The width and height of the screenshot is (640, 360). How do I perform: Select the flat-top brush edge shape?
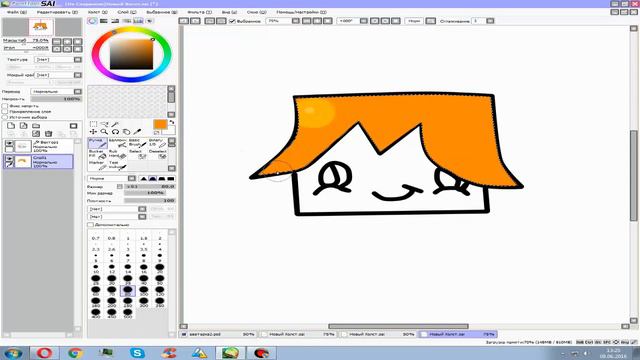(171, 178)
